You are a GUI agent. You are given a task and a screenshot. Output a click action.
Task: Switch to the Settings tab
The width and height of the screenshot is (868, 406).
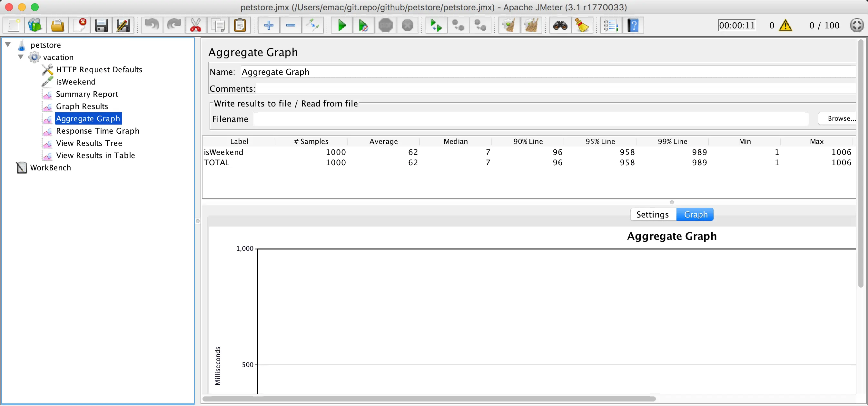(652, 215)
